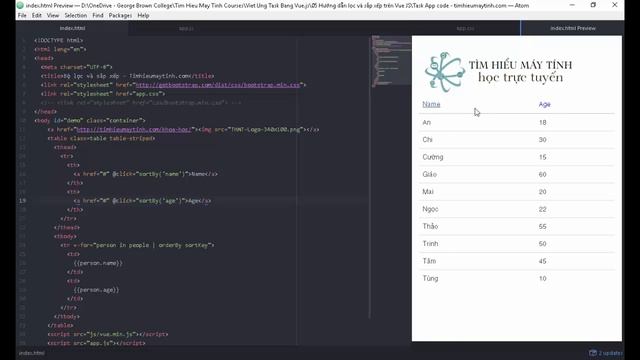The width and height of the screenshot is (640, 360).
Task: Open the Help menu
Action: click(x=143, y=16)
